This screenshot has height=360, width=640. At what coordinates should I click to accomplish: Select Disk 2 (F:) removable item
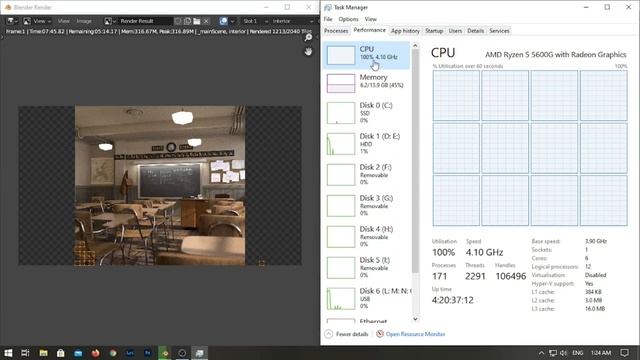tap(367, 175)
